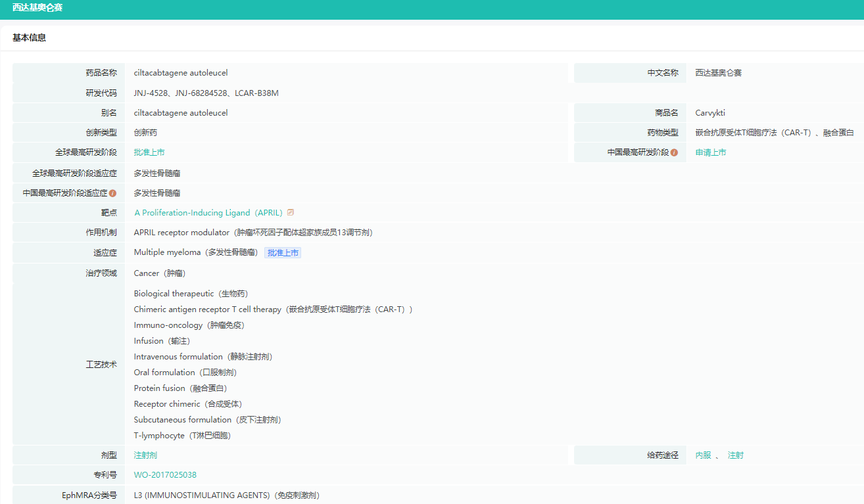Click 多发性骨髓瘤 in the 全球最高研发阶段适应症 row
This screenshot has height=504, width=864.
coord(157,173)
